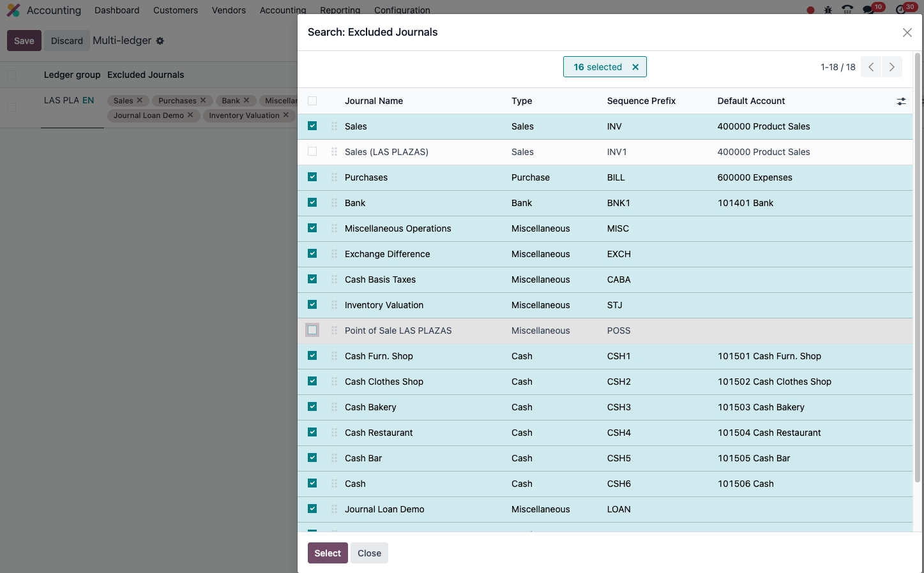The height and width of the screenshot is (573, 924).
Task: Click the 101401 Bank default account cell
Action: pyautogui.click(x=745, y=203)
